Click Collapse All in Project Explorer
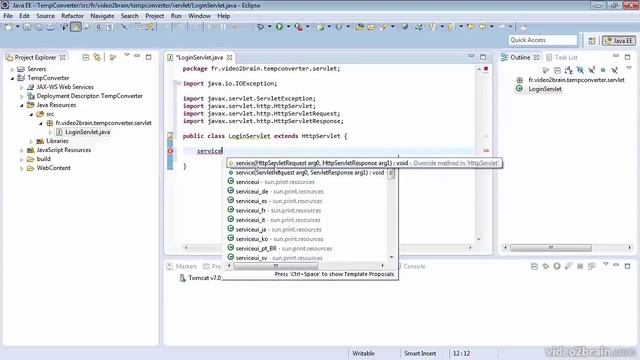Image resolution: width=640 pixels, height=360 pixels. (x=85, y=57)
